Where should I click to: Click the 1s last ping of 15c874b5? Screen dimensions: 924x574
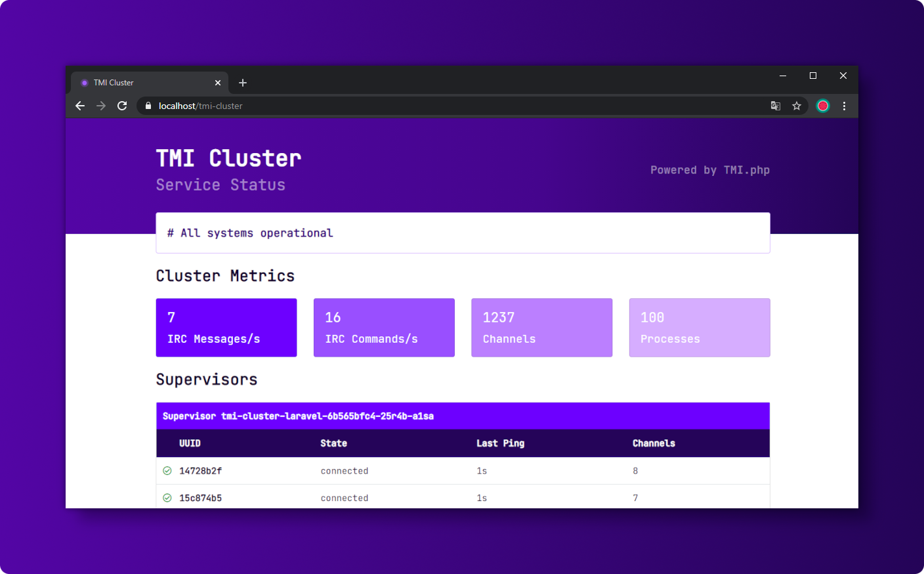482,498
